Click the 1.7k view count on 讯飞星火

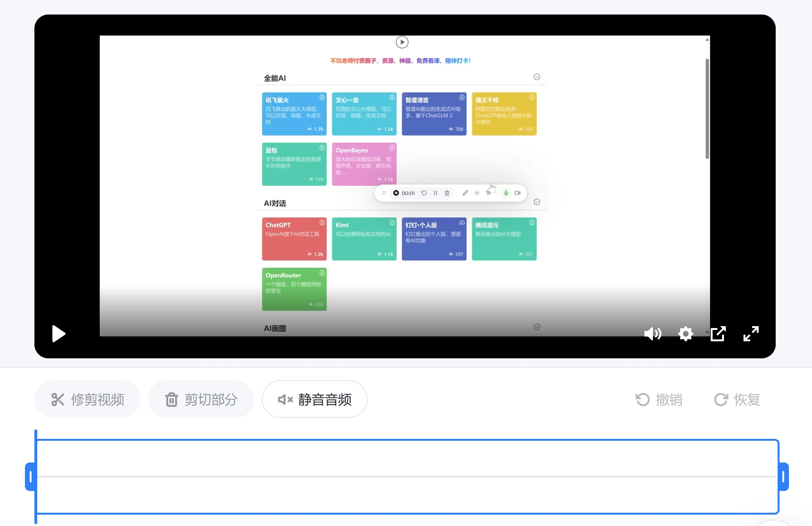315,129
